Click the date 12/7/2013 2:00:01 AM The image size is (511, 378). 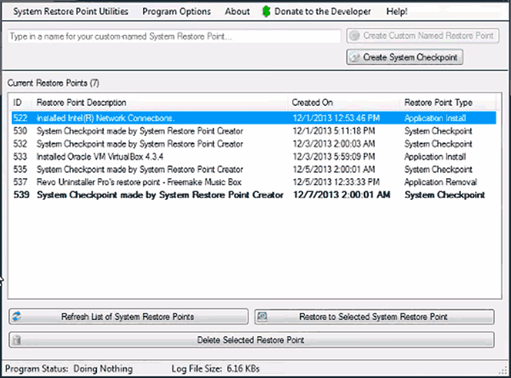coord(342,195)
